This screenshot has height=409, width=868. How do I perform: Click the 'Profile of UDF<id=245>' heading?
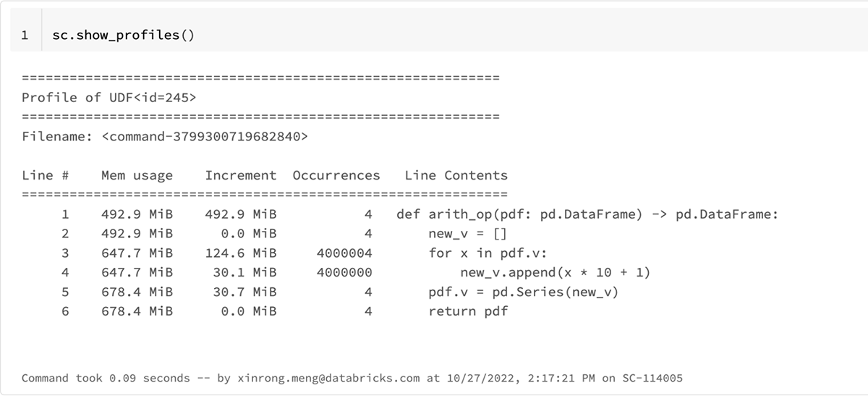point(109,97)
